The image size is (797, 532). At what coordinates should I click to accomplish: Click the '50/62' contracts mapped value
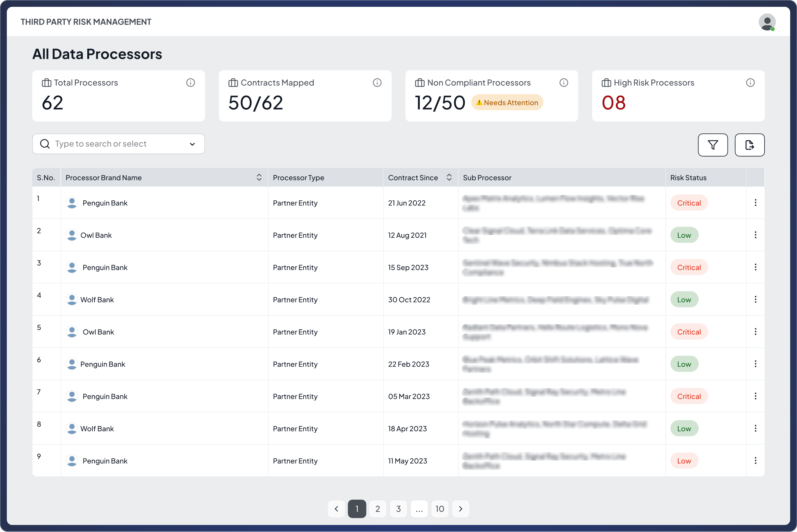[256, 103]
